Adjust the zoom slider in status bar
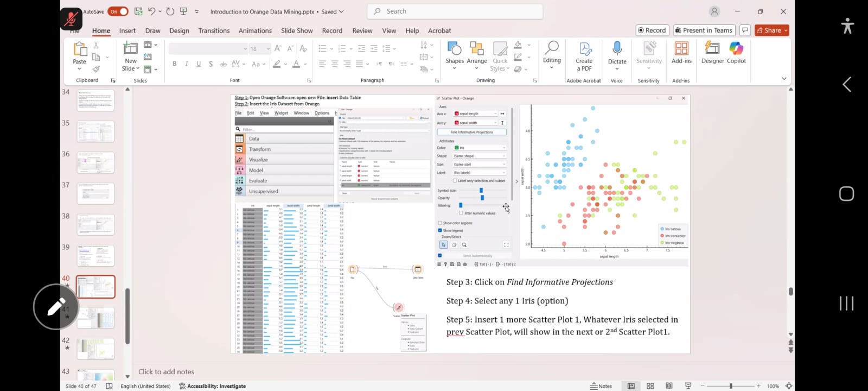The height and width of the screenshot is (391, 868). tap(731, 386)
